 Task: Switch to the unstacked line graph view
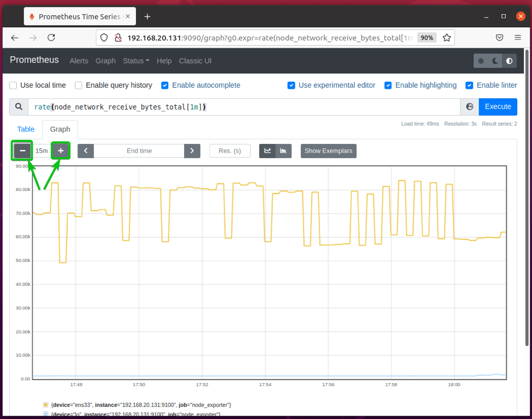click(267, 151)
